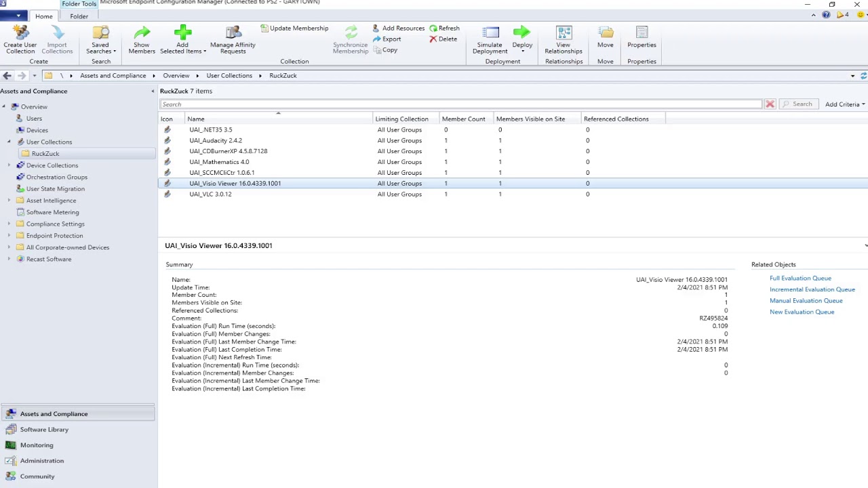The height and width of the screenshot is (488, 868).
Task: Select the UAI_CDBurnerXP 4.5.8.7128 collection
Action: [x=513, y=151]
